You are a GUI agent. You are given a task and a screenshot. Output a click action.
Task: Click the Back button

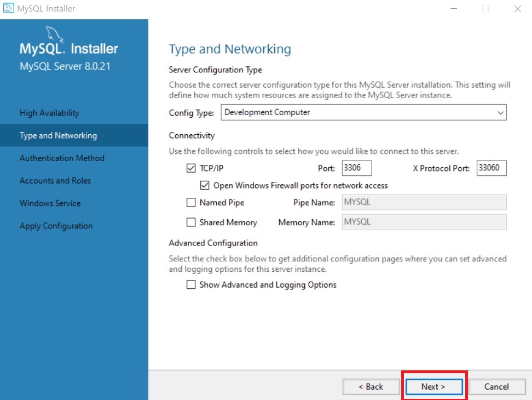371,387
